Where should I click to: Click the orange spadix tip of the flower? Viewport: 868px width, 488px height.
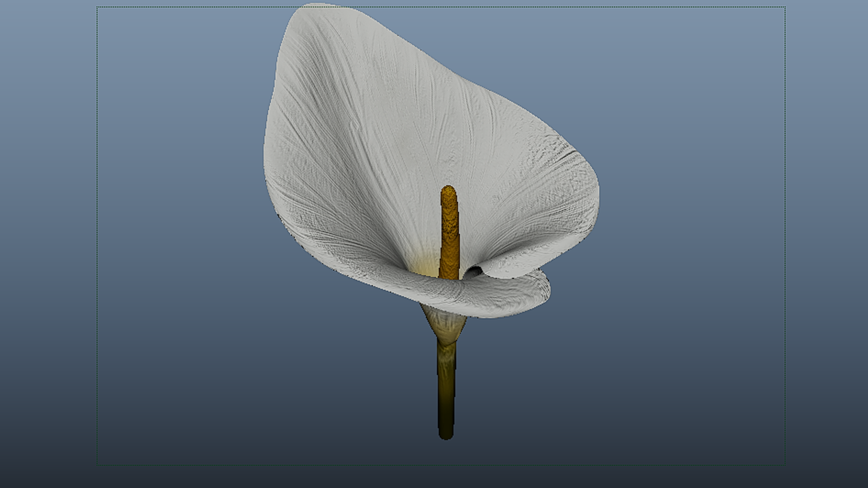coord(448,191)
